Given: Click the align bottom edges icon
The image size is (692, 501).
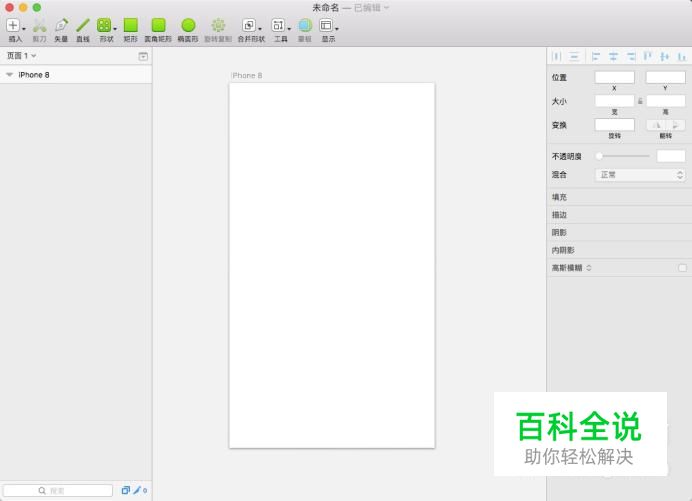Looking at the screenshot, I should tap(682, 56).
